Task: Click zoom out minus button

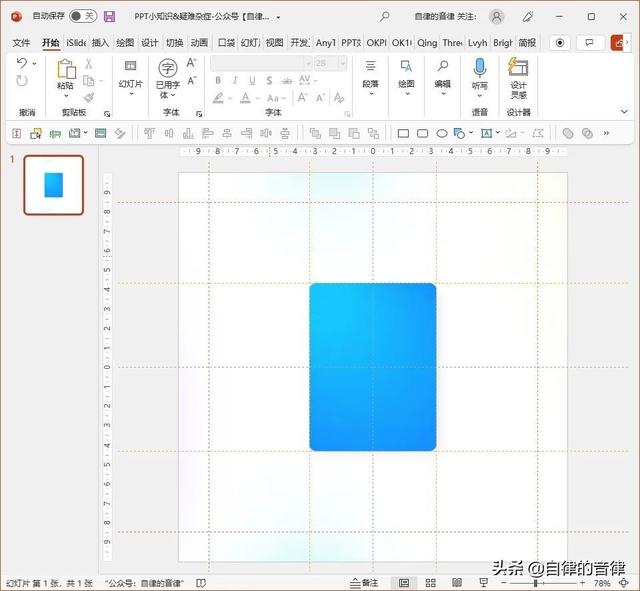Action: coord(504,583)
